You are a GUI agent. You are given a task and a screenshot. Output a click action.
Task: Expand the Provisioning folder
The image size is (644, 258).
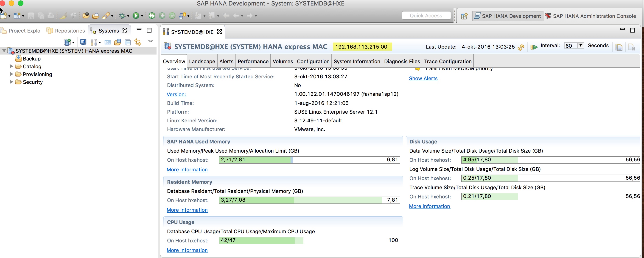point(11,74)
